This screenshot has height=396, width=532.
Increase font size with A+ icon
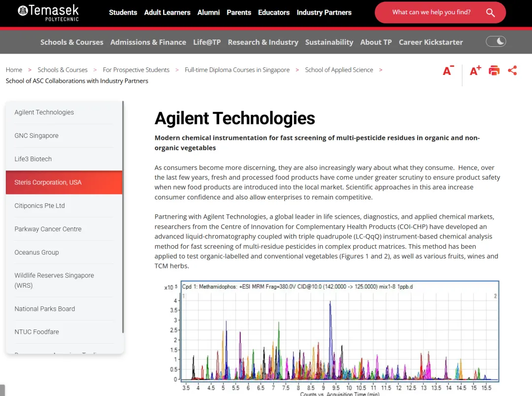[x=475, y=70]
